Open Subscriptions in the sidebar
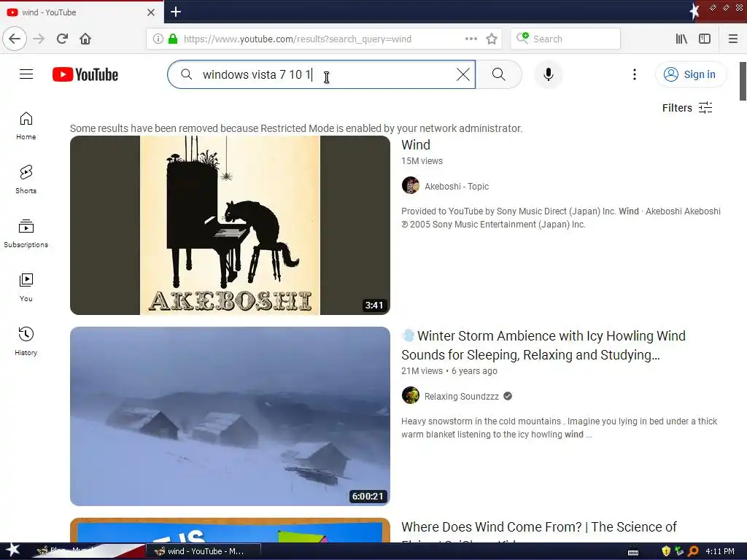Image resolution: width=747 pixels, height=560 pixels. (26, 233)
